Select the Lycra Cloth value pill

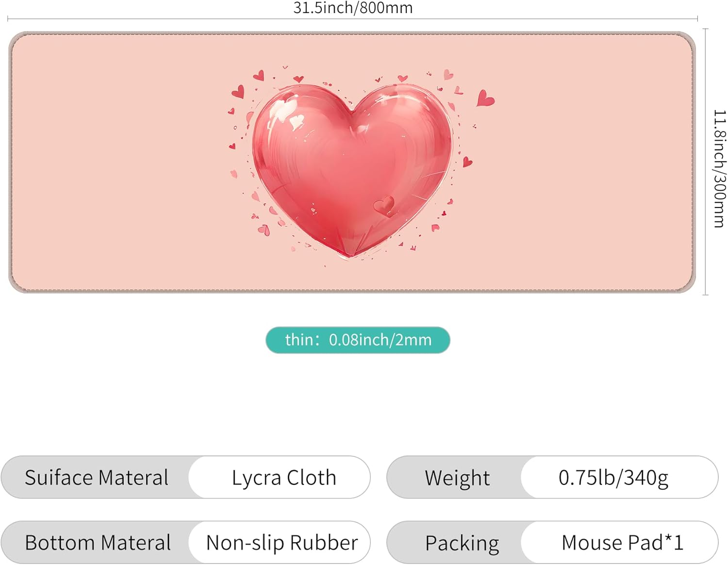pos(280,477)
